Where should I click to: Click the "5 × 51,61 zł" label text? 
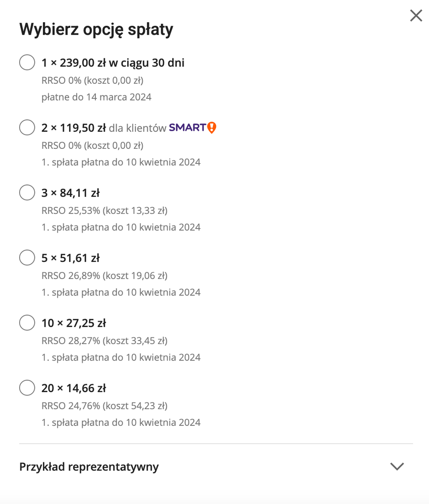pos(71,258)
